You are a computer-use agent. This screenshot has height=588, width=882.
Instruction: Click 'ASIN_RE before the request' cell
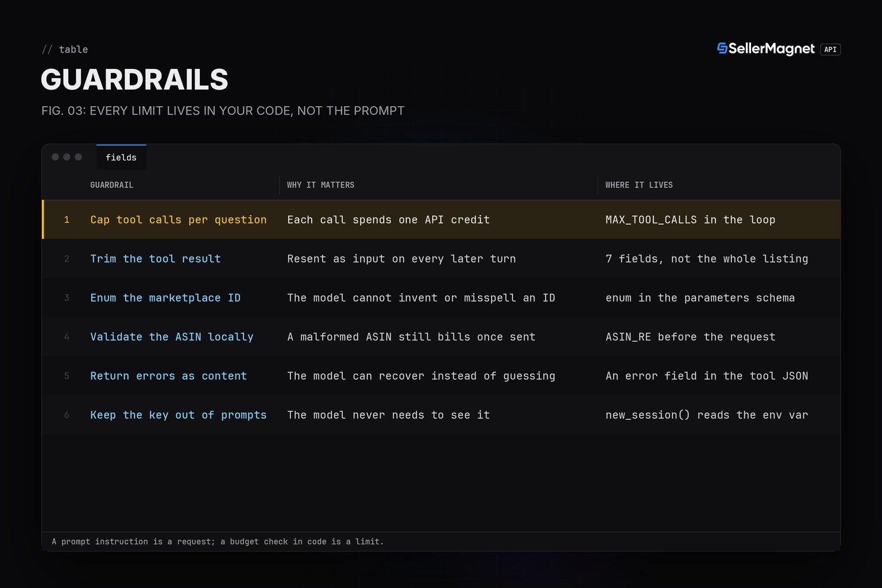(690, 337)
